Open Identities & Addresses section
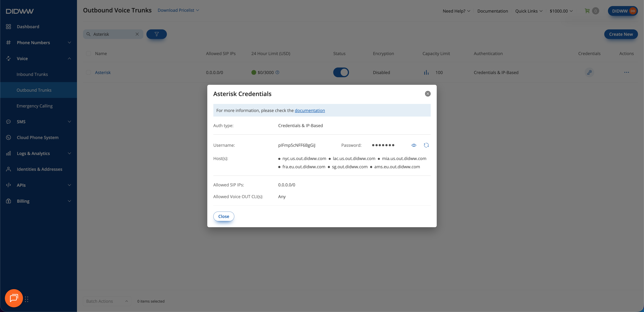 coord(40,169)
